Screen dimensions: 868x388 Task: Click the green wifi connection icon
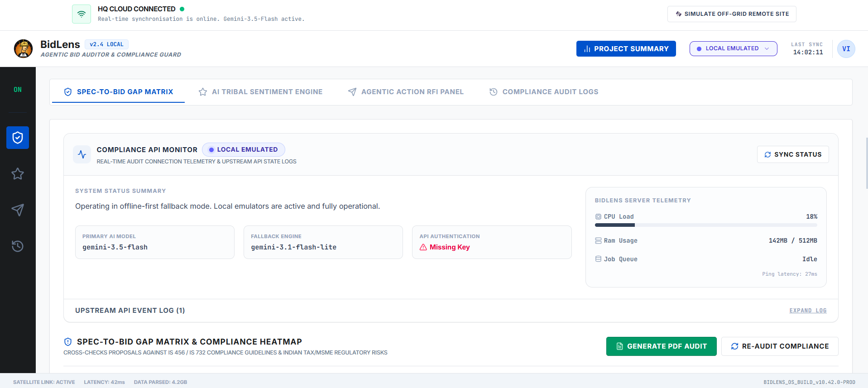point(82,14)
